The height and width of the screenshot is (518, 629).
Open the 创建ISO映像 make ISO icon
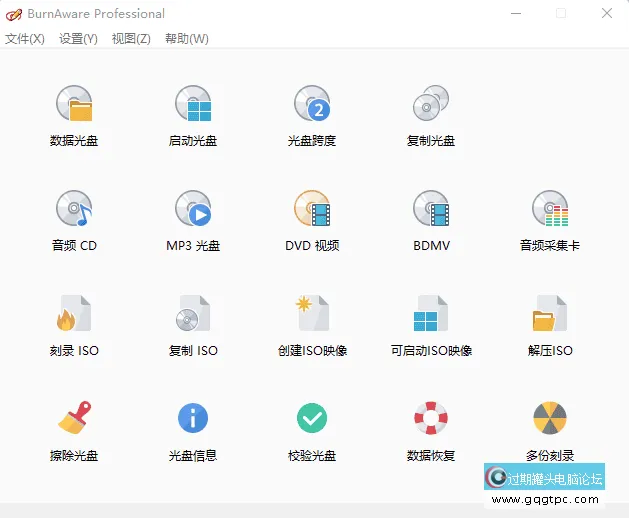click(312, 313)
